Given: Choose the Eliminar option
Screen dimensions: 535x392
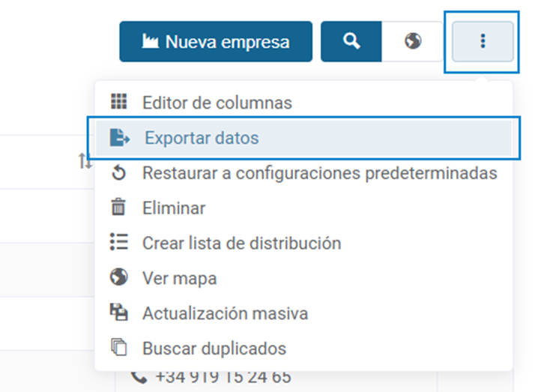Looking at the screenshot, I should tap(303, 208).
